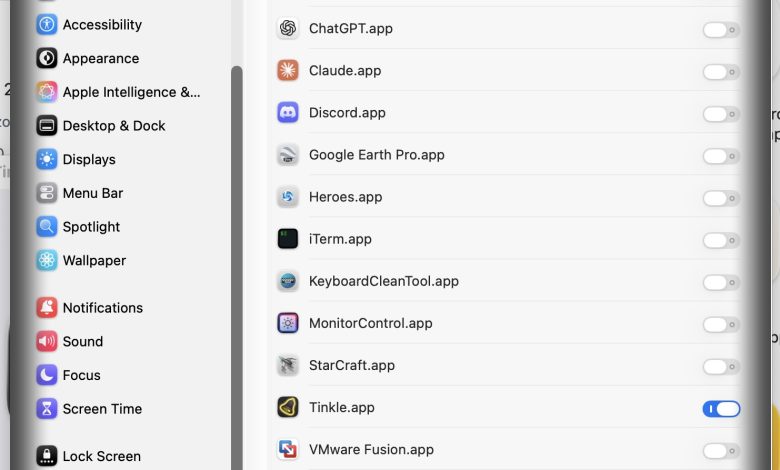Image resolution: width=780 pixels, height=470 pixels.
Task: Open the Focus moon icon
Action: coord(47,375)
